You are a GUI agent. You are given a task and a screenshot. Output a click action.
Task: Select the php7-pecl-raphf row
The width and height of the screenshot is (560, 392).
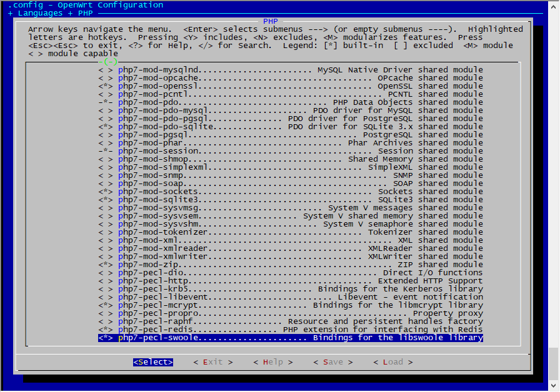pyautogui.click(x=291, y=321)
